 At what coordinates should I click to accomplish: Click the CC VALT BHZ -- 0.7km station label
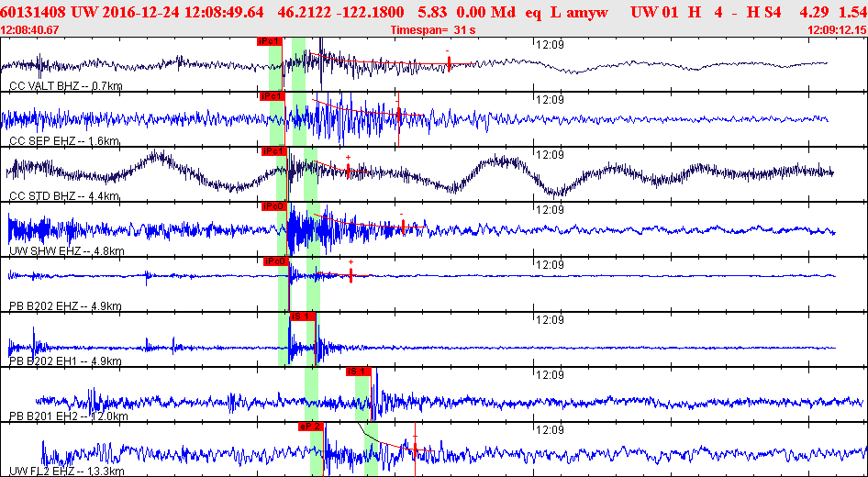66,86
